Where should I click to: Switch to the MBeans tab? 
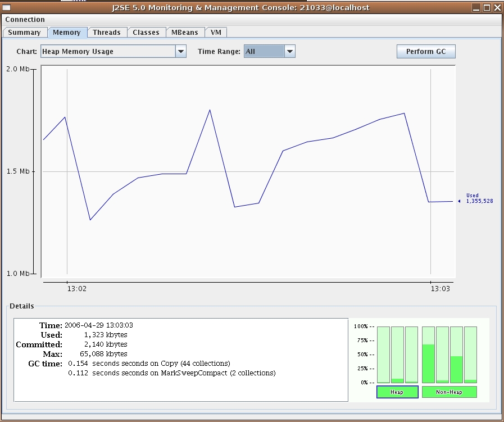coord(185,32)
